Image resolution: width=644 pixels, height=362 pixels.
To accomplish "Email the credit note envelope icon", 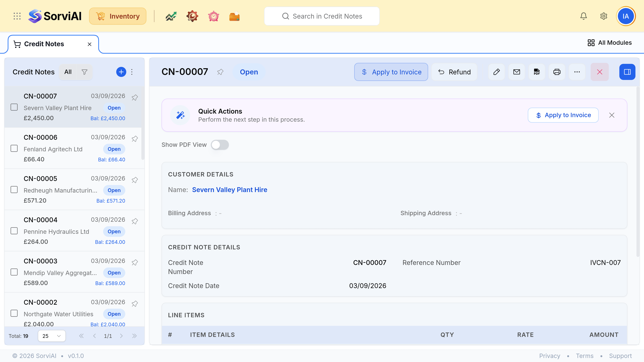I will (517, 72).
